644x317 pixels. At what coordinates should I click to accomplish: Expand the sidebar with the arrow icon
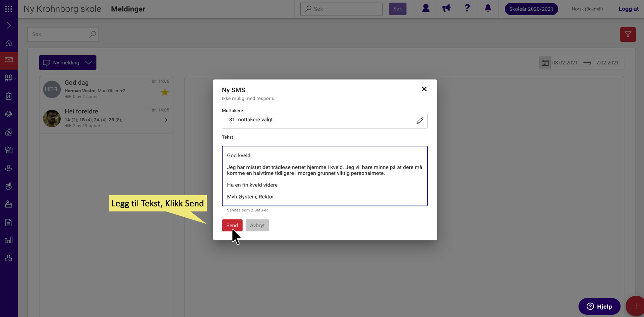click(x=9, y=25)
